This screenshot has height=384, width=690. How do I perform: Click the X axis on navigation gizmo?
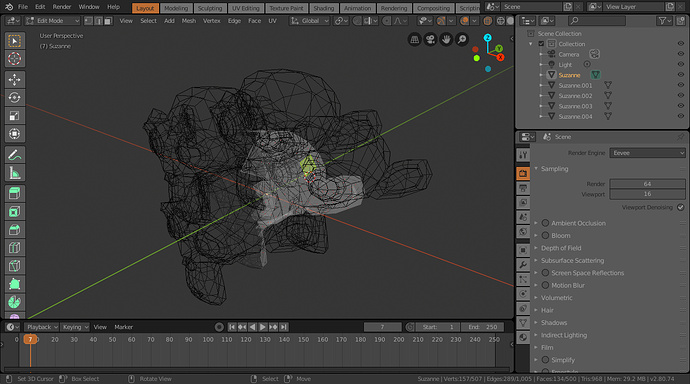click(500, 58)
